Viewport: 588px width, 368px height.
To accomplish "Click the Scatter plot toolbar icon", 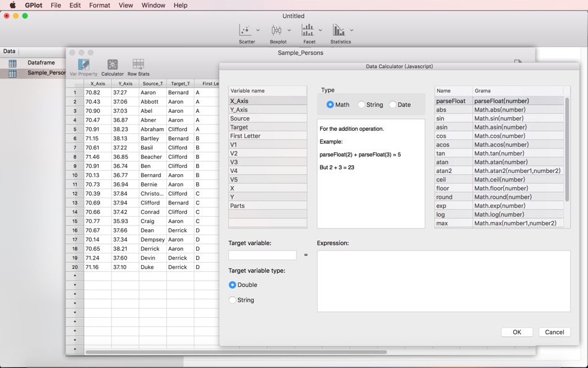I will [244, 30].
